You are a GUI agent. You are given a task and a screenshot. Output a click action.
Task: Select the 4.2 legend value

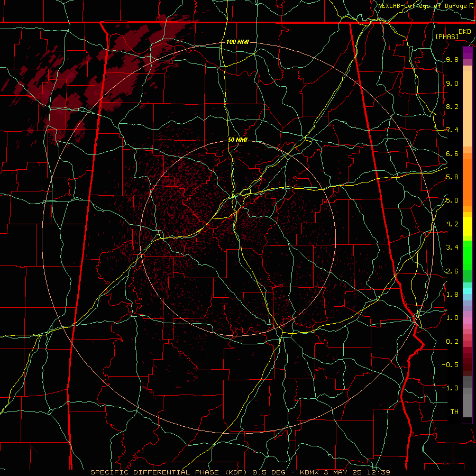coord(452,224)
